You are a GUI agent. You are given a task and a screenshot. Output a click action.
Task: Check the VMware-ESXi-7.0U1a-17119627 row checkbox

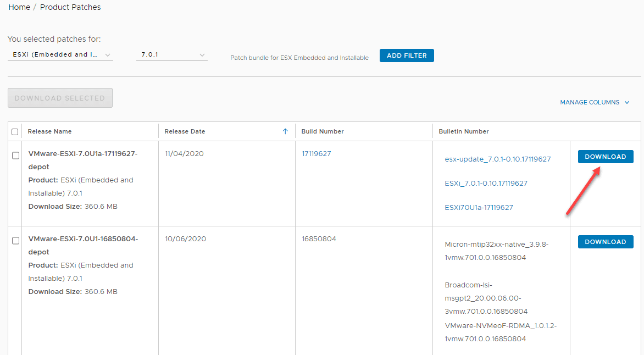(15, 156)
